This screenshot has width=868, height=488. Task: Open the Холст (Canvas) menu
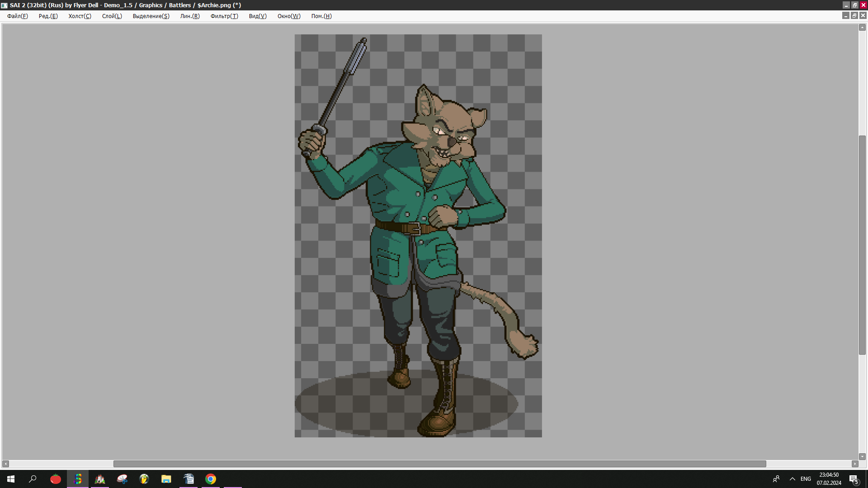[x=80, y=16]
